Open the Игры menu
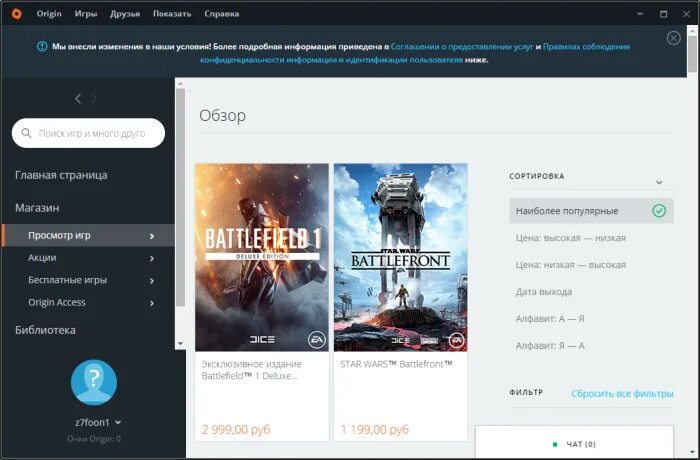This screenshot has height=460, width=700. point(86,14)
